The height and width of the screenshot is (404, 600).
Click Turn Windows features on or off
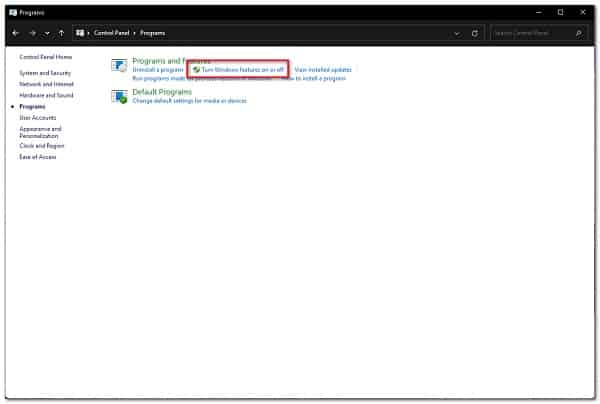coord(243,70)
